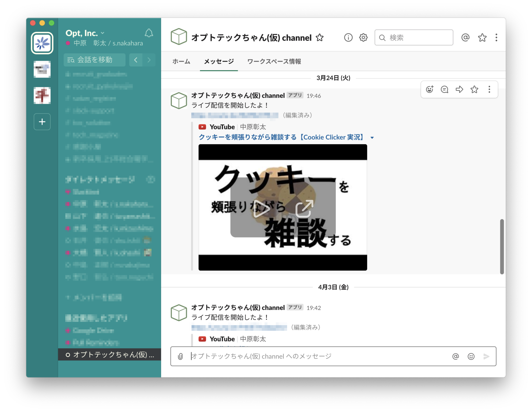Screen dimensions: 532x412
Task: Open the Cookie Clicker 実況 video link
Action: pyautogui.click(x=282, y=137)
